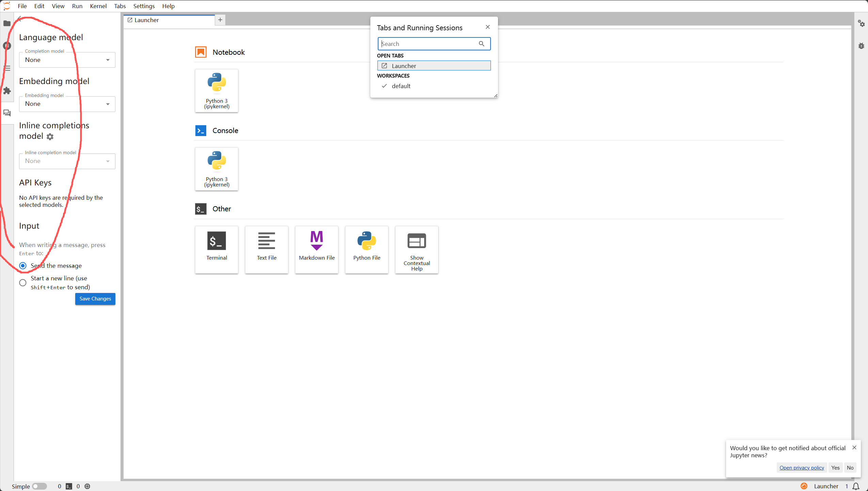Create a new Markdown File

pyautogui.click(x=317, y=249)
